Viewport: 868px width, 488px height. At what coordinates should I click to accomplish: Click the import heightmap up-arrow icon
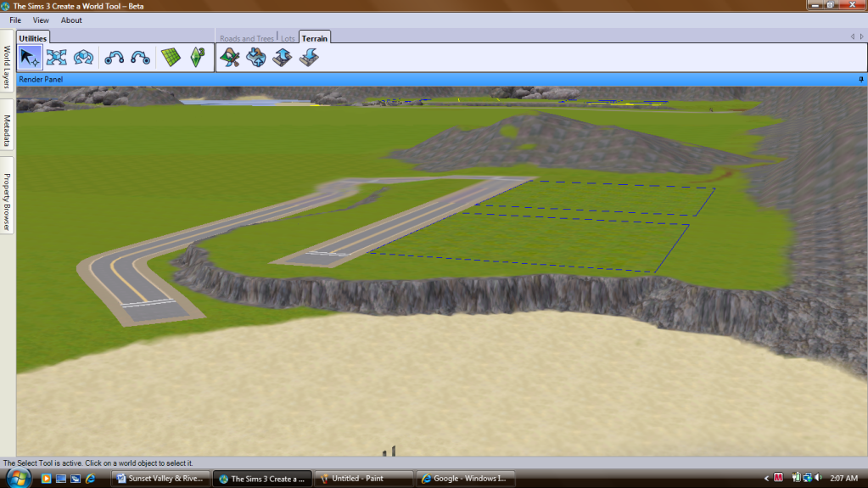[x=283, y=58]
